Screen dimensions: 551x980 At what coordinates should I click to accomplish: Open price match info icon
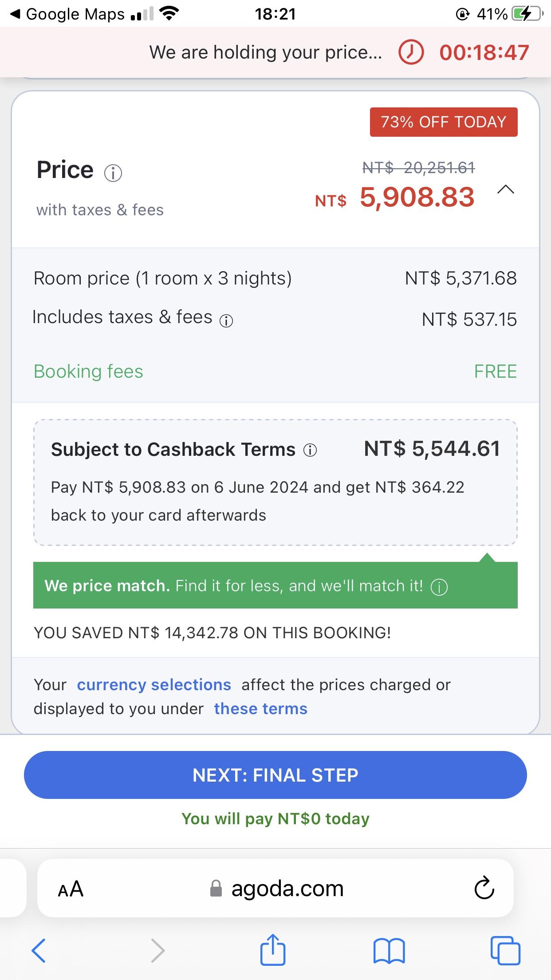[x=439, y=587]
